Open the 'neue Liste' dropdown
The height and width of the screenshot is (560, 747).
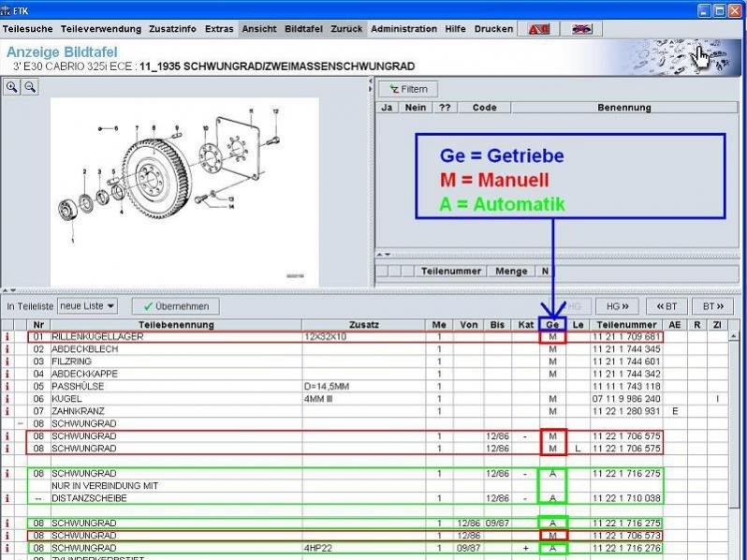87,306
